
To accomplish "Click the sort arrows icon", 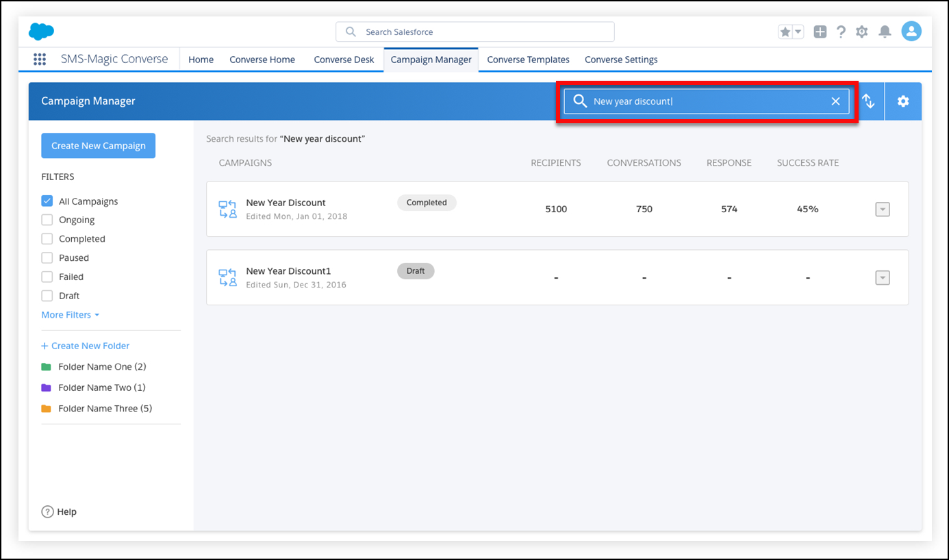I will (x=869, y=101).
